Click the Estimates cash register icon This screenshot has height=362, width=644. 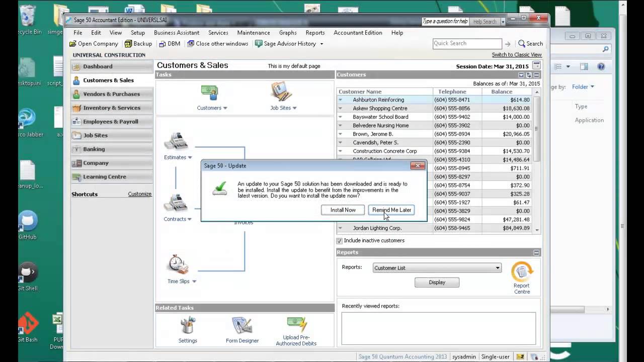176,141
